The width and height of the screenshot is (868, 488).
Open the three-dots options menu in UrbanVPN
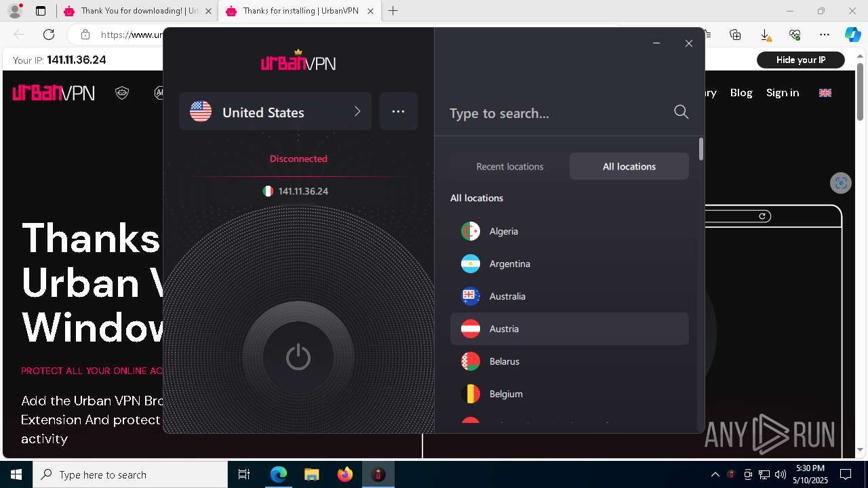(x=399, y=111)
